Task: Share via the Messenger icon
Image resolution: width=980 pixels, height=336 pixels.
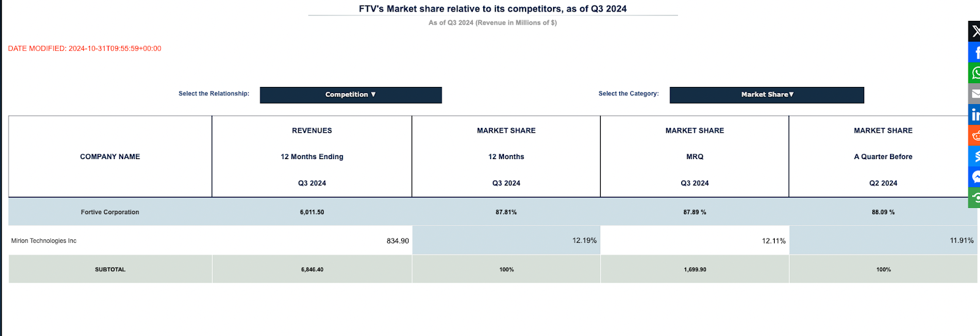Action: click(x=974, y=177)
